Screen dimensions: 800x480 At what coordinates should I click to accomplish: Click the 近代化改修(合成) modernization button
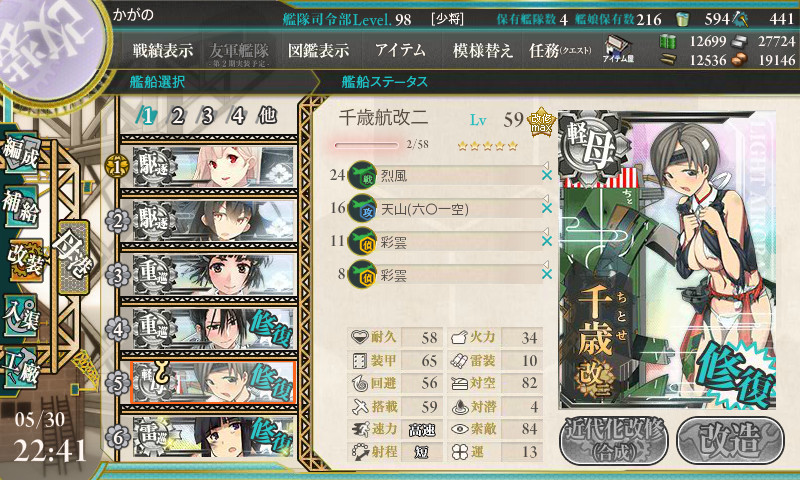614,441
